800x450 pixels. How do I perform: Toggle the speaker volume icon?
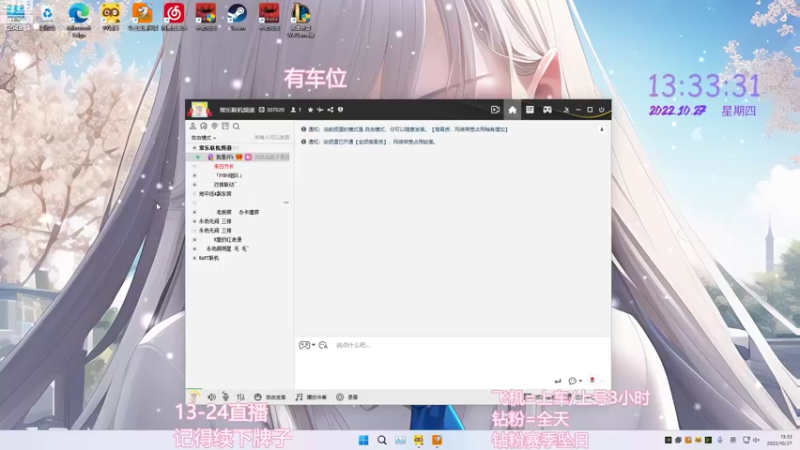pos(211,397)
